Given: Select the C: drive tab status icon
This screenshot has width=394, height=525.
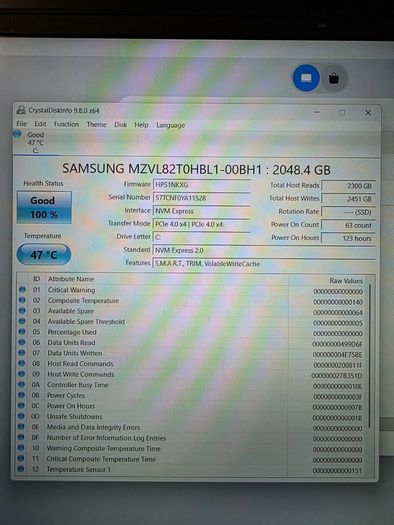Looking at the screenshot, I should pos(17,134).
